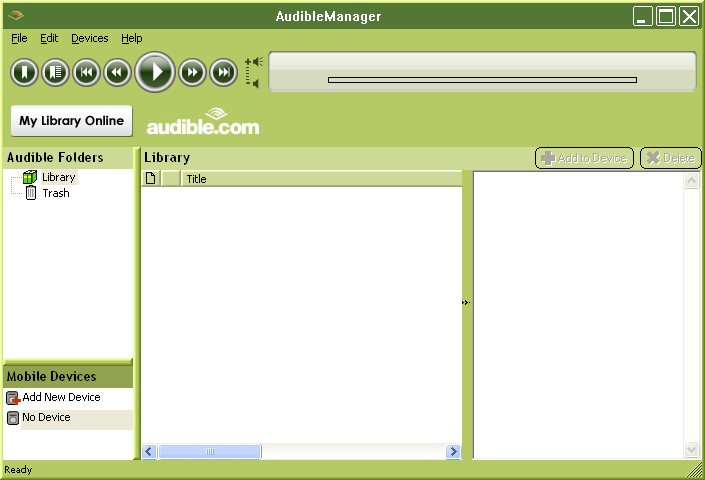Minimize the AudibleManager window
This screenshot has width=705, height=480.
pos(643,17)
